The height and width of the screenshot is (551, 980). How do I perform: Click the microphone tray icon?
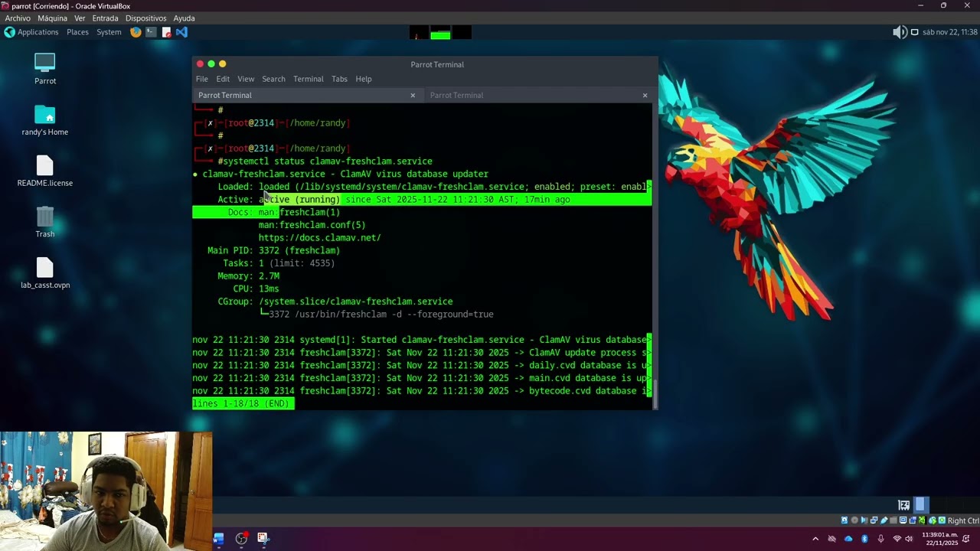click(x=880, y=539)
